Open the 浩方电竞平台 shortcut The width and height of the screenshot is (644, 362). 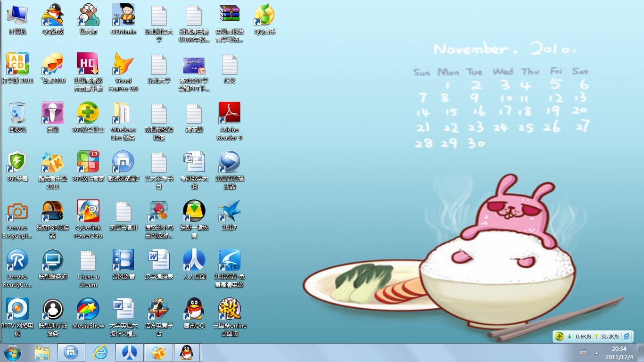click(159, 317)
